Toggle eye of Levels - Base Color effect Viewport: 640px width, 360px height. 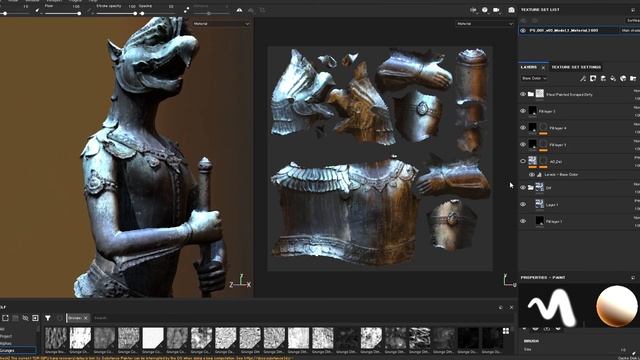pos(531,175)
